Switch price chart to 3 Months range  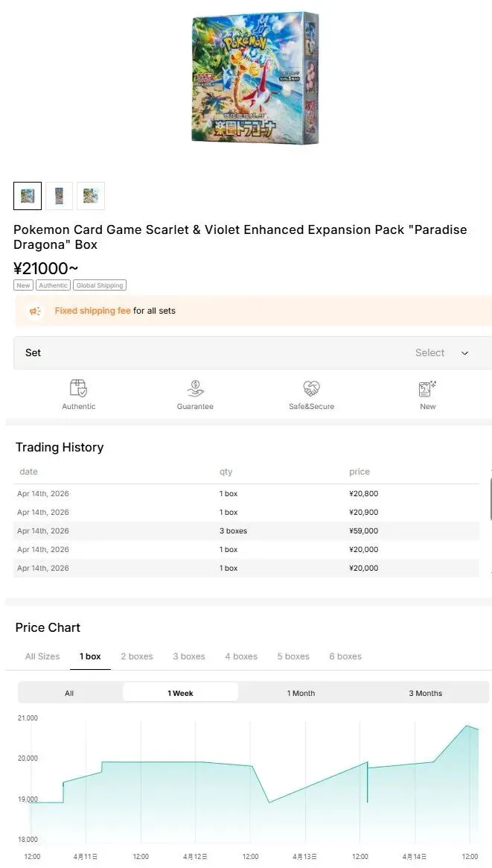(425, 693)
